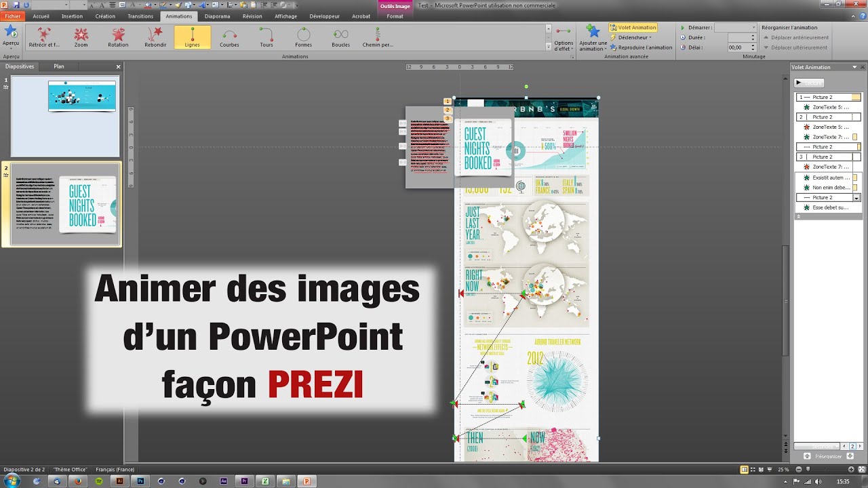Viewport: 868px width, 488px height.
Task: Switch to Normal view in status bar
Action: [744, 469]
